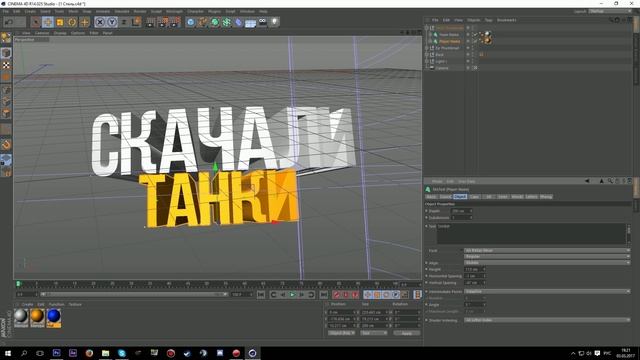The height and width of the screenshot is (360, 640).
Task: Render to Picture Viewer
Action: point(163,22)
